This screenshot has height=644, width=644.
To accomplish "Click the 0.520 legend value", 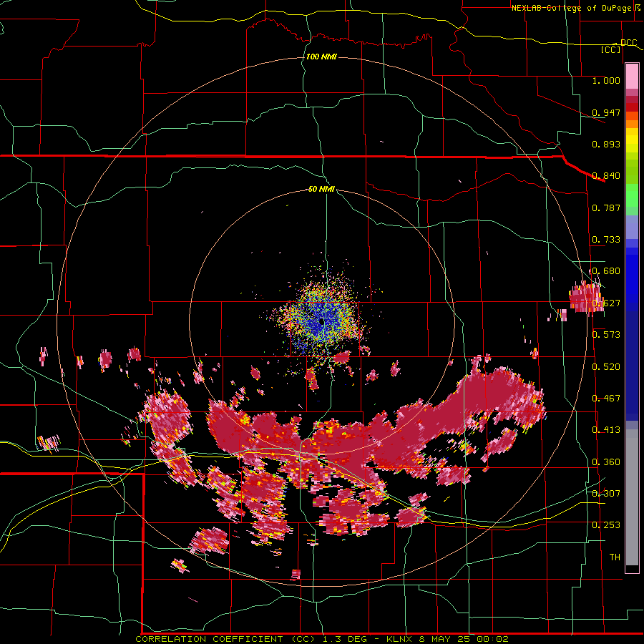I will click(606, 367).
